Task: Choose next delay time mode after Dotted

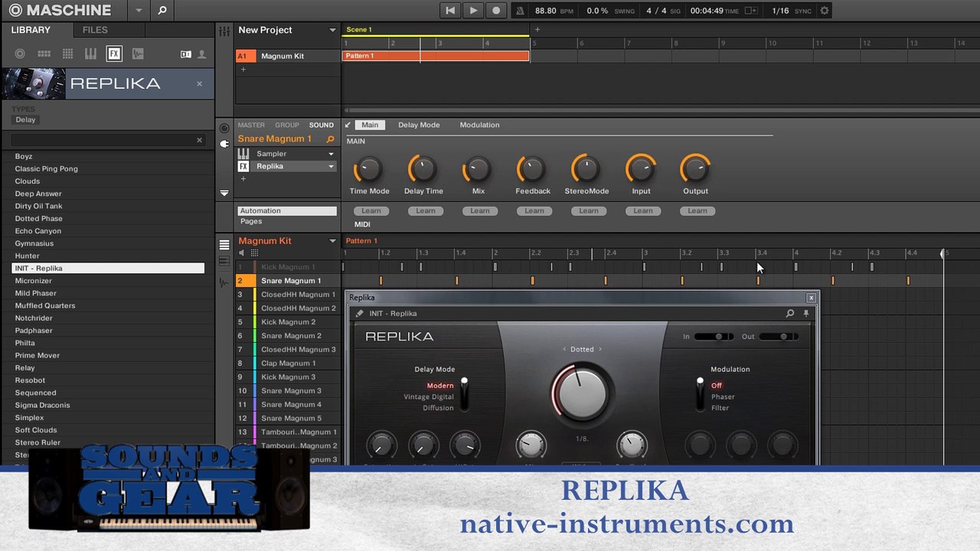Action: 600,349
